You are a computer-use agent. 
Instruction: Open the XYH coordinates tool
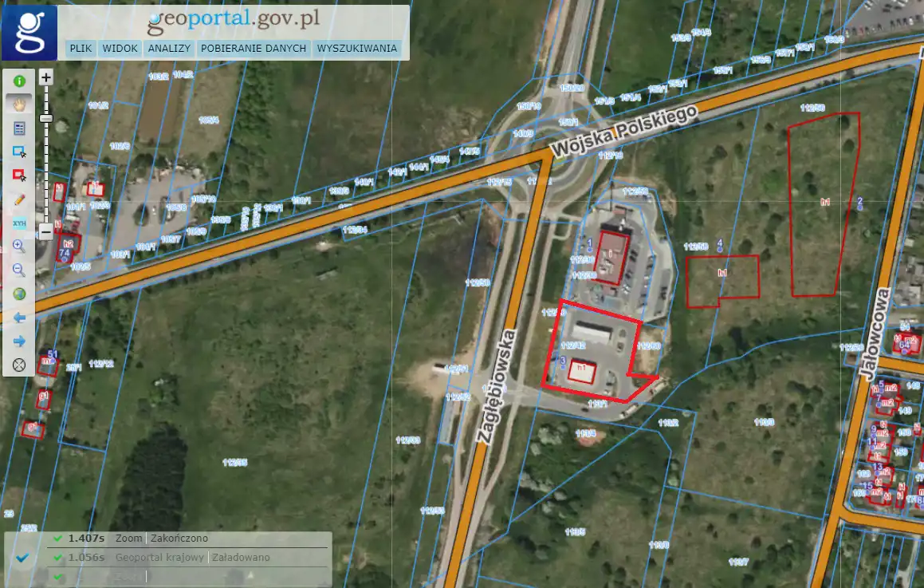tap(19, 223)
